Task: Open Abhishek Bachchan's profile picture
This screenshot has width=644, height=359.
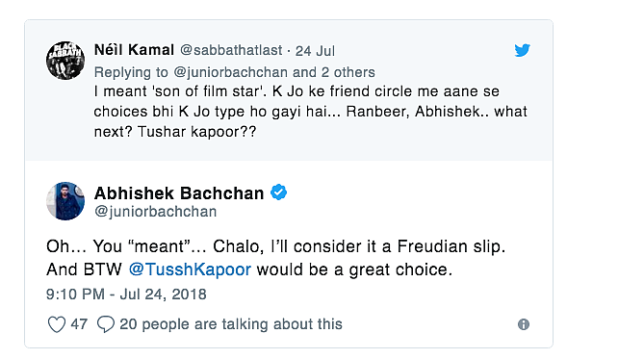Action: click(65, 201)
